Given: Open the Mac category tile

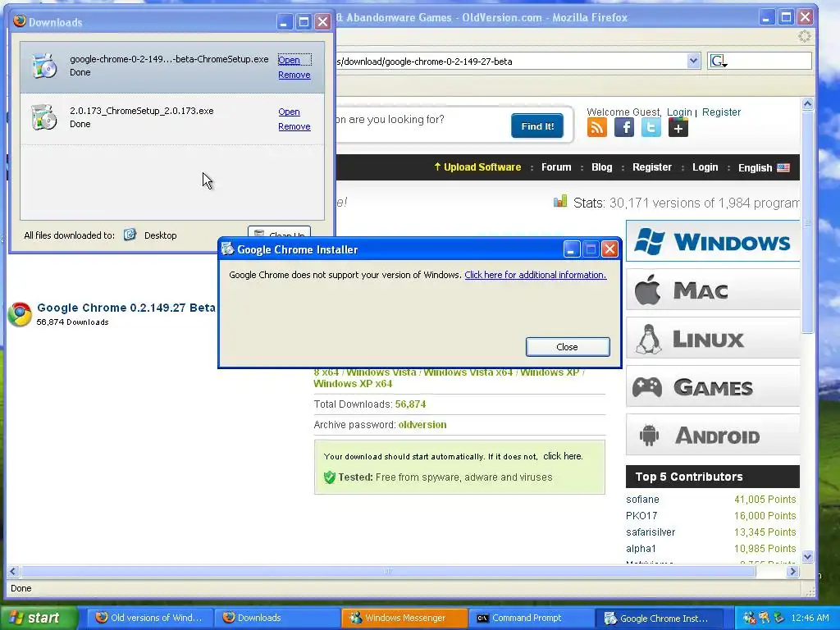Looking at the screenshot, I should pyautogui.click(x=713, y=290).
